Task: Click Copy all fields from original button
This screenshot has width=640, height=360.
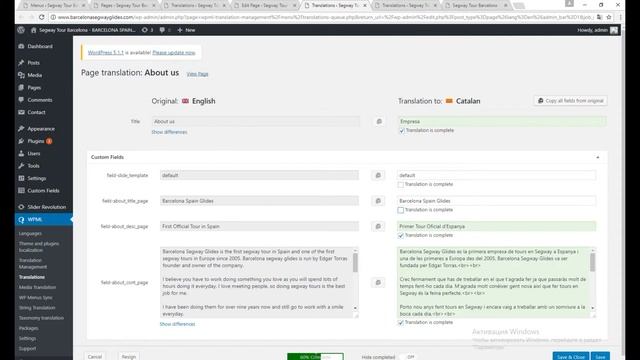Action: click(571, 101)
